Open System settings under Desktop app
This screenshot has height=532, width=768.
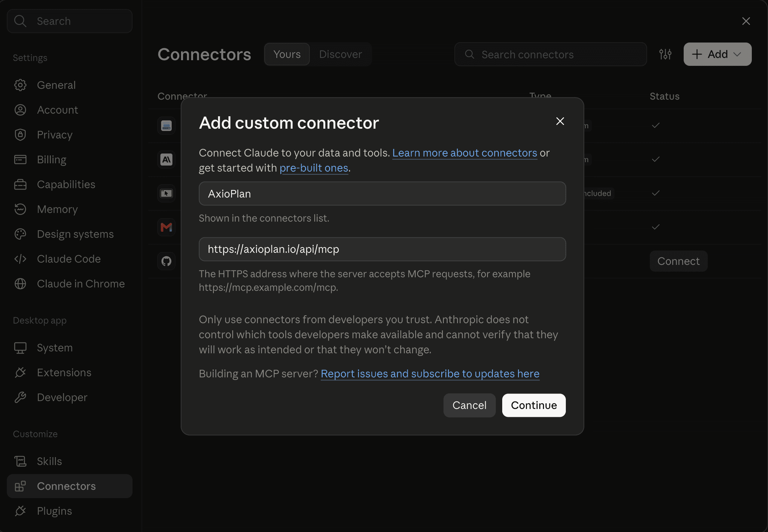pos(70,348)
